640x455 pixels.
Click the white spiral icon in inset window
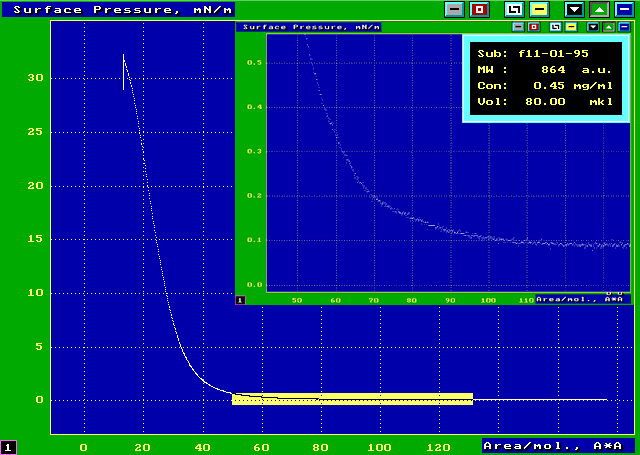[x=555, y=27]
